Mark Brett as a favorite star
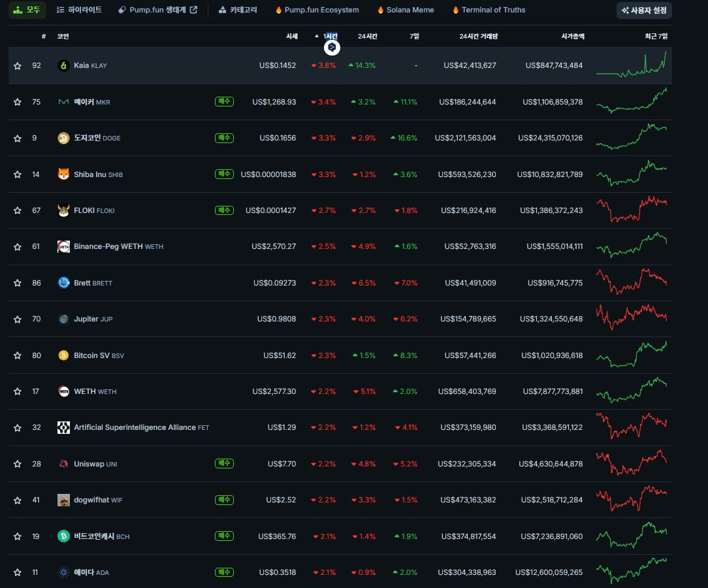 (18, 283)
